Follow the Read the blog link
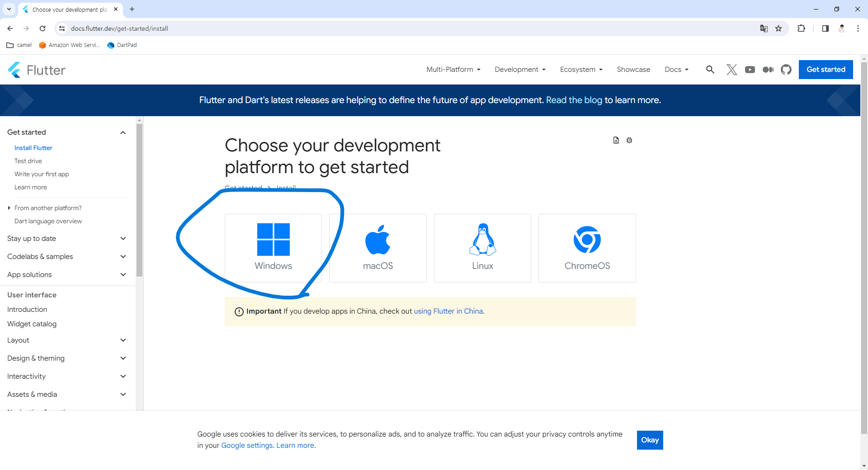The height and width of the screenshot is (470, 868). point(574,100)
